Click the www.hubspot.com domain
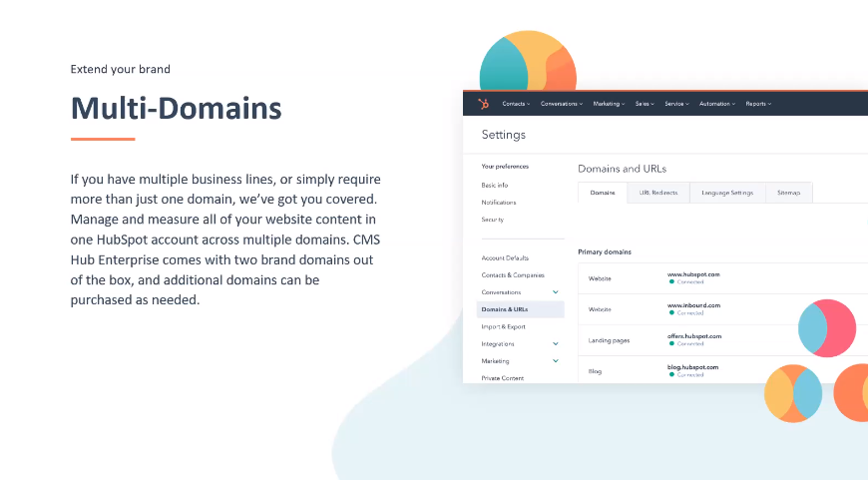868x480 pixels. [x=693, y=274]
